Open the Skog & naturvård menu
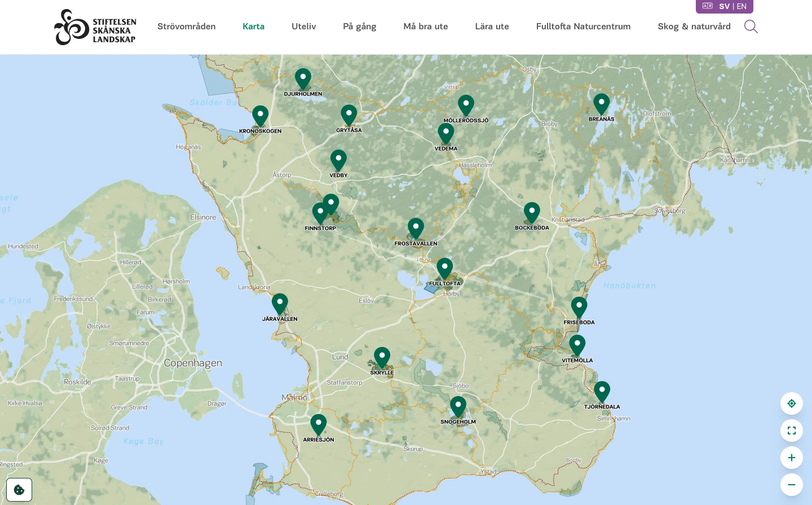This screenshot has height=505, width=812. (x=694, y=27)
